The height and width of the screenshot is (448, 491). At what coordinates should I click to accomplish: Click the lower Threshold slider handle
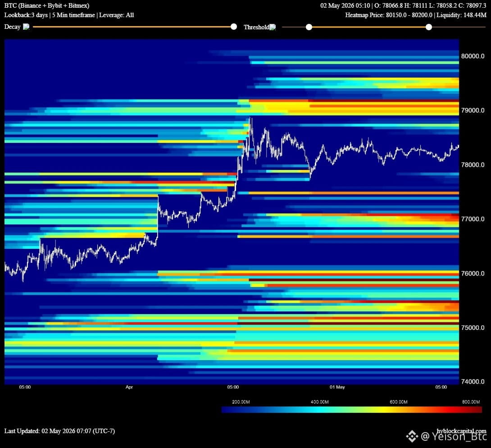click(x=309, y=27)
